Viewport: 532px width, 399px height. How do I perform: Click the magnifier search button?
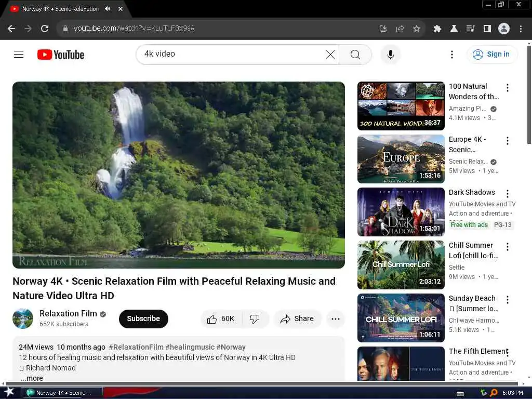pyautogui.click(x=355, y=54)
